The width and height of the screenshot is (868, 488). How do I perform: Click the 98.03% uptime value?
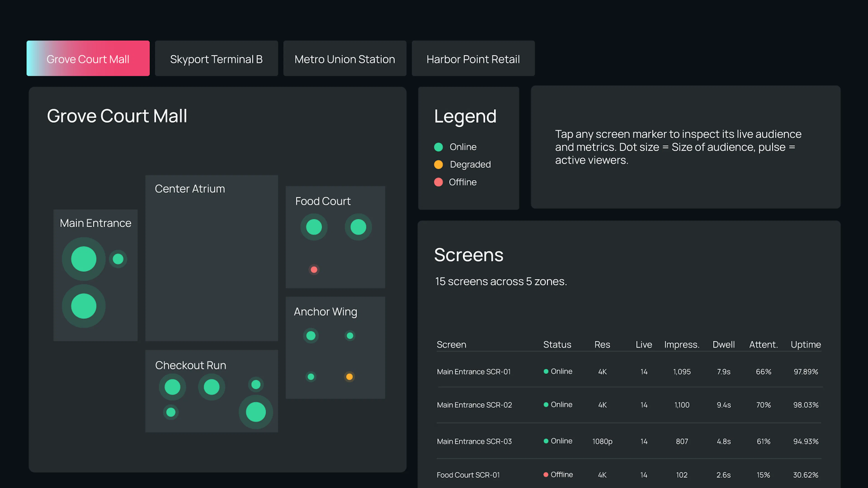(806, 405)
